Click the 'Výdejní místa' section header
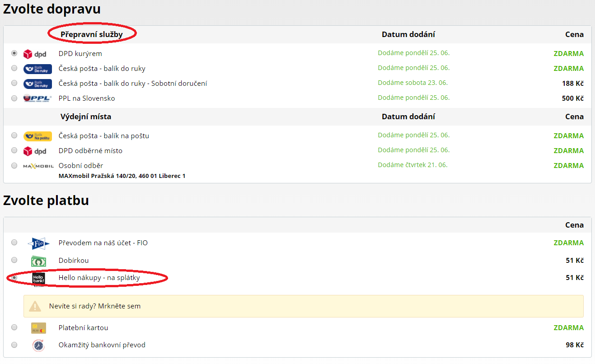This screenshot has width=595, height=364. pyautogui.click(x=86, y=117)
